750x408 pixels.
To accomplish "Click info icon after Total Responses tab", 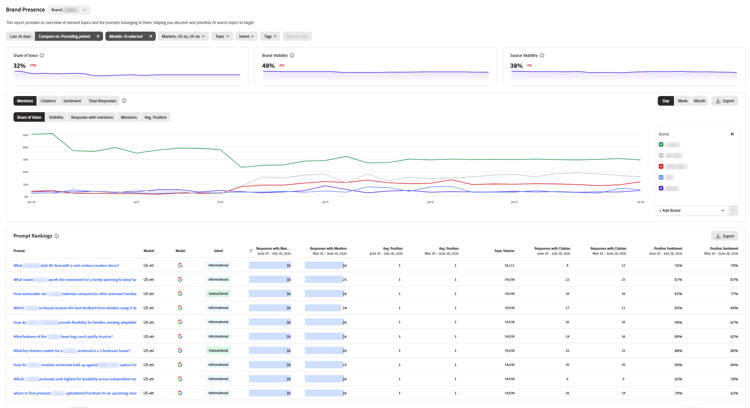I will pos(124,101).
